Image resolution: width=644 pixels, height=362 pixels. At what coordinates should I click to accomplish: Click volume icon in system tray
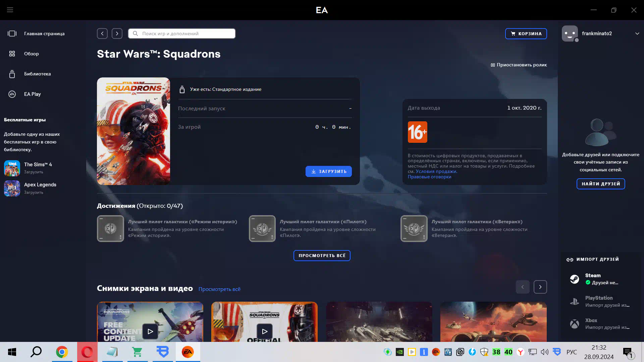(544, 352)
